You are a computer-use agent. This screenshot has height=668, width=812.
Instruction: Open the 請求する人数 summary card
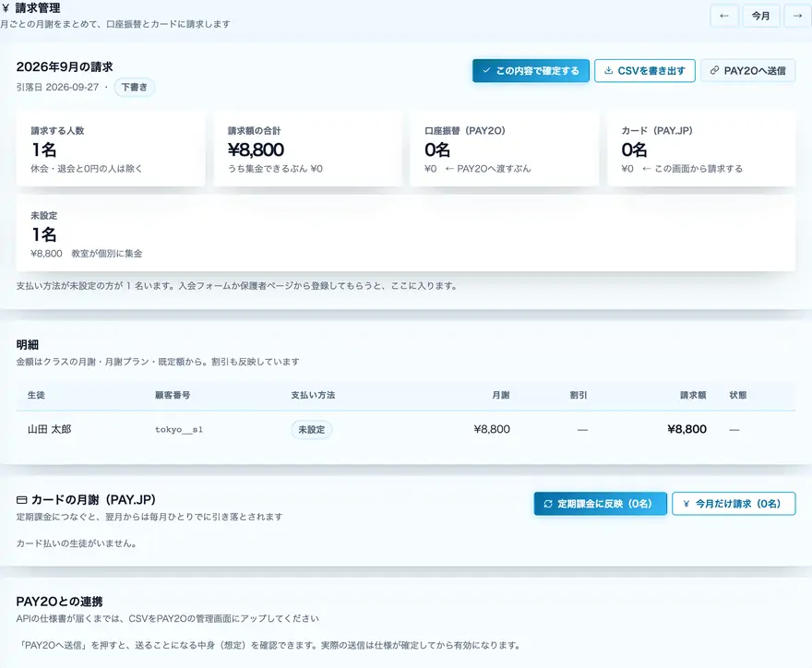point(111,149)
